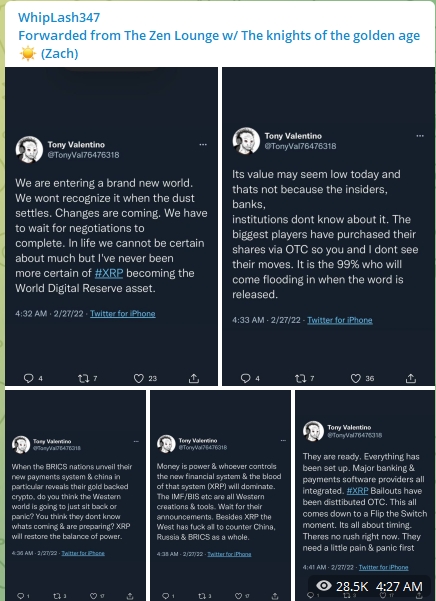This screenshot has height=601, width=436.
Task: Click the reply icon on the 4:32 AM tweet
Action: pos(29,378)
